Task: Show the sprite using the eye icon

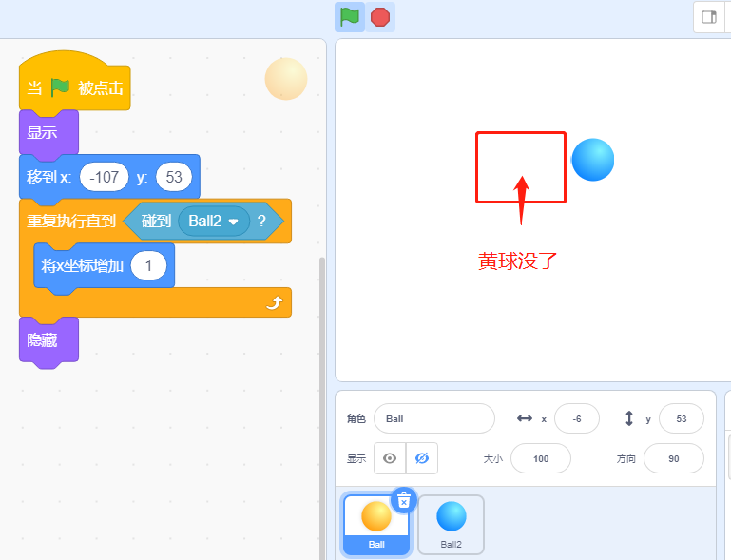Action: (390, 458)
